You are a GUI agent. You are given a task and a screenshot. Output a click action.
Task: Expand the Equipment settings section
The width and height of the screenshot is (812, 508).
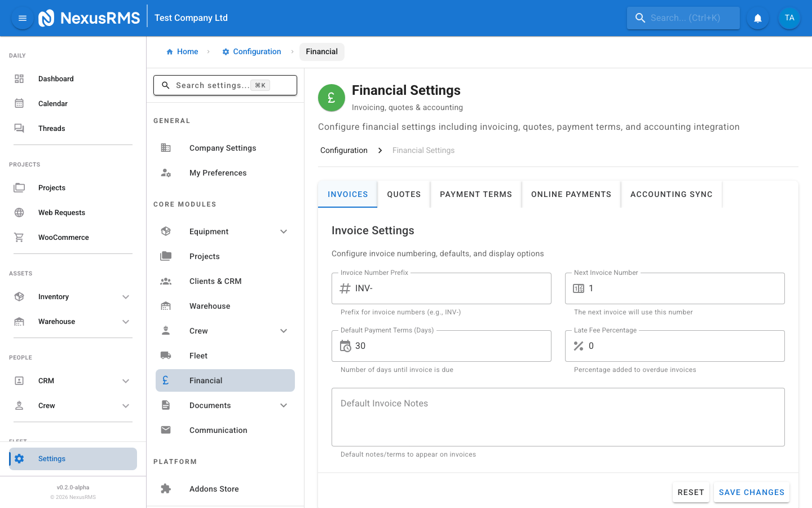tap(284, 231)
